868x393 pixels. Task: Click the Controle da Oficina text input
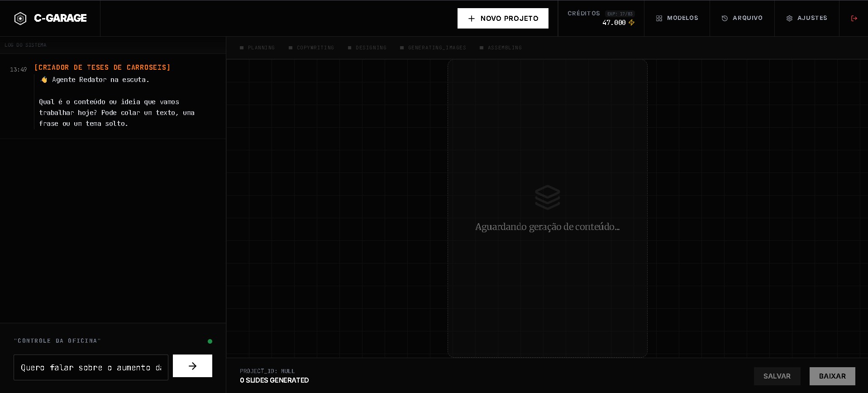tap(91, 367)
